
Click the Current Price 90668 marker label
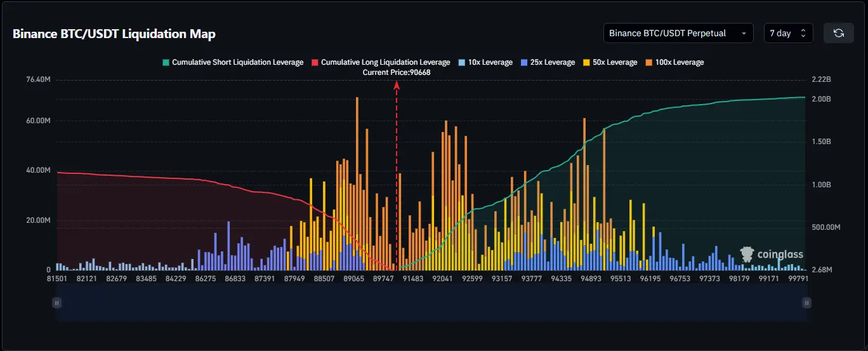tap(397, 72)
